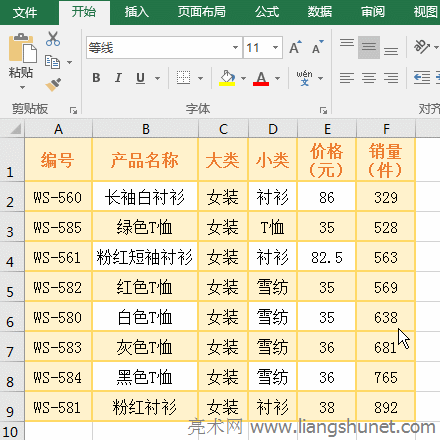Select row 5 header
The height and width of the screenshot is (440, 440).
[x=12, y=287]
